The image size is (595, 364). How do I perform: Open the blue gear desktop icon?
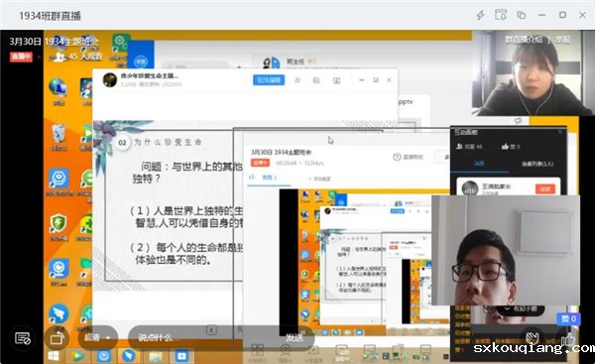coord(59,182)
